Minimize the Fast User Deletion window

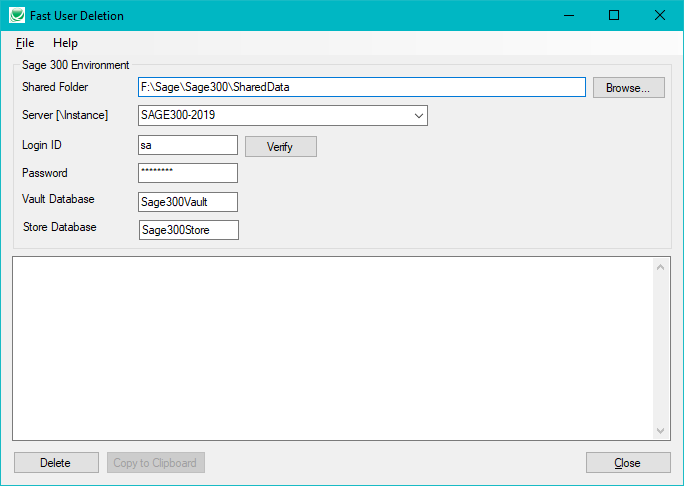pos(569,15)
